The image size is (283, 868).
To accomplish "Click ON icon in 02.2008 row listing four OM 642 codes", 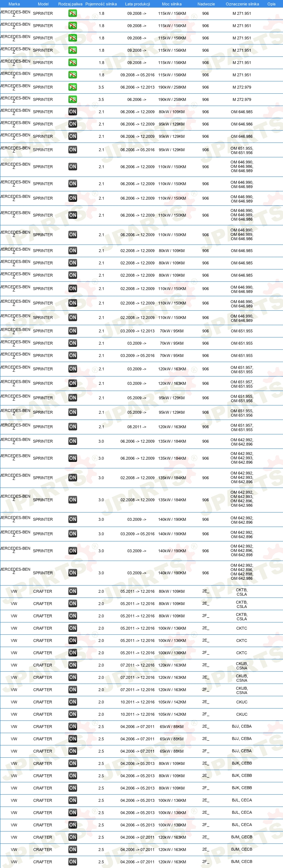I will (x=72, y=500).
